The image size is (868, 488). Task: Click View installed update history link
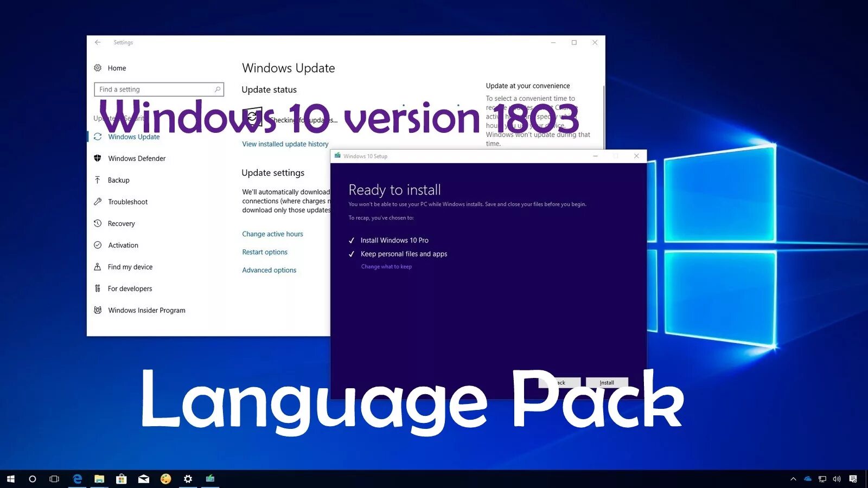[285, 144]
